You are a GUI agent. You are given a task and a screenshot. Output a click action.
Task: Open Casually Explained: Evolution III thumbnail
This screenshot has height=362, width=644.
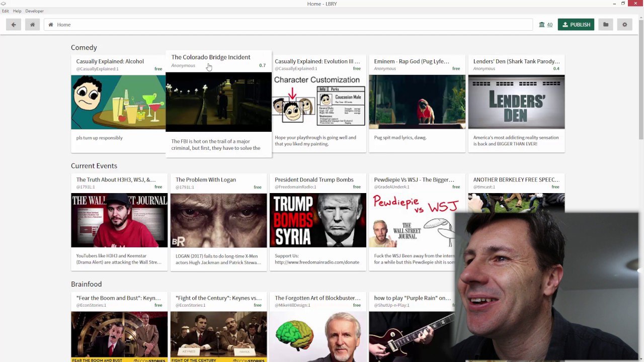coord(318,102)
